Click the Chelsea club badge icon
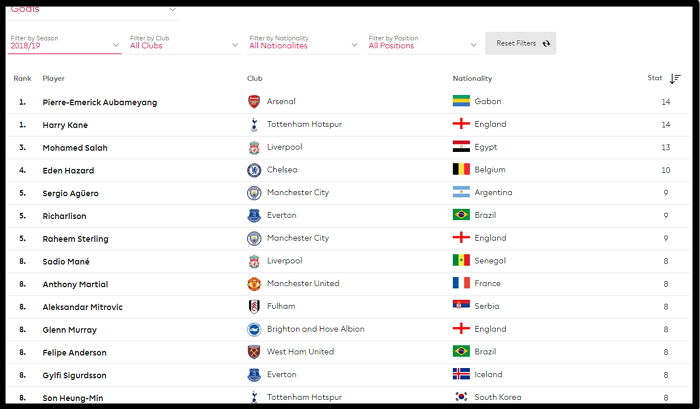 254,170
